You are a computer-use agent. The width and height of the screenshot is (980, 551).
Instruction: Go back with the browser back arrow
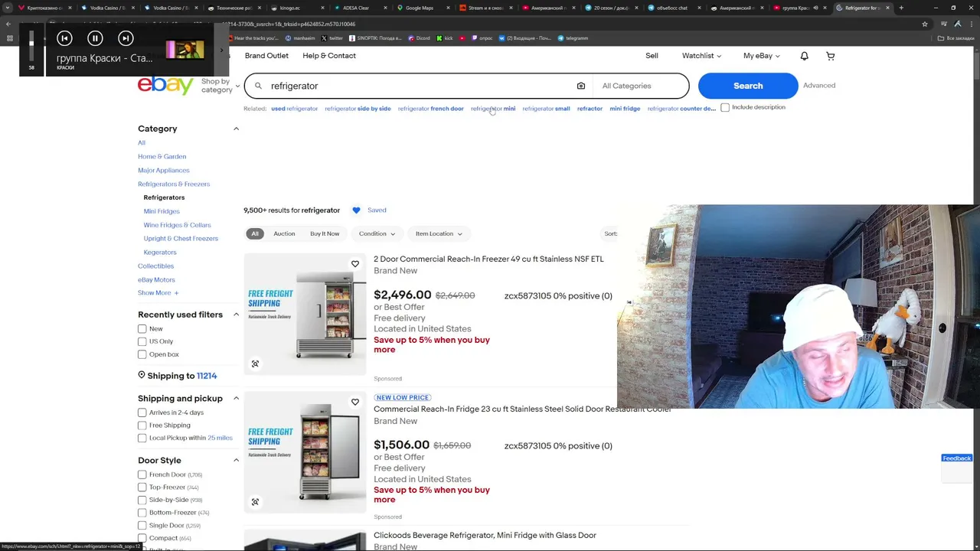tap(8, 24)
